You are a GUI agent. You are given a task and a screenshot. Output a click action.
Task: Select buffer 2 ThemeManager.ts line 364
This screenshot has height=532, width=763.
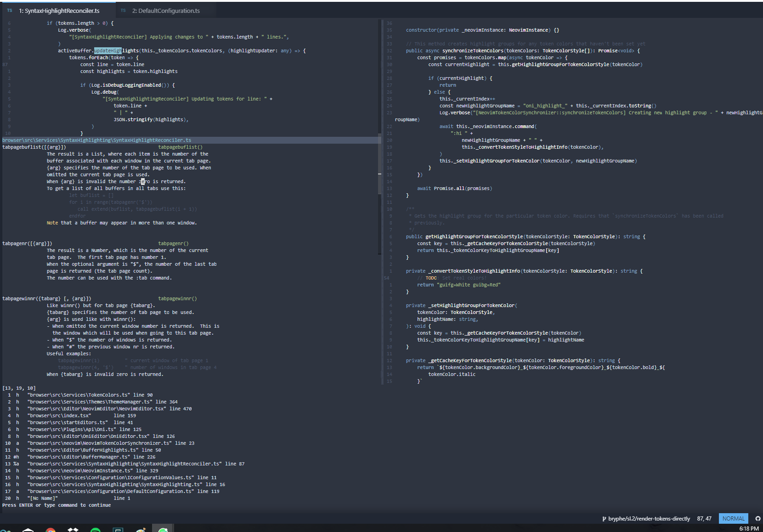point(91,402)
